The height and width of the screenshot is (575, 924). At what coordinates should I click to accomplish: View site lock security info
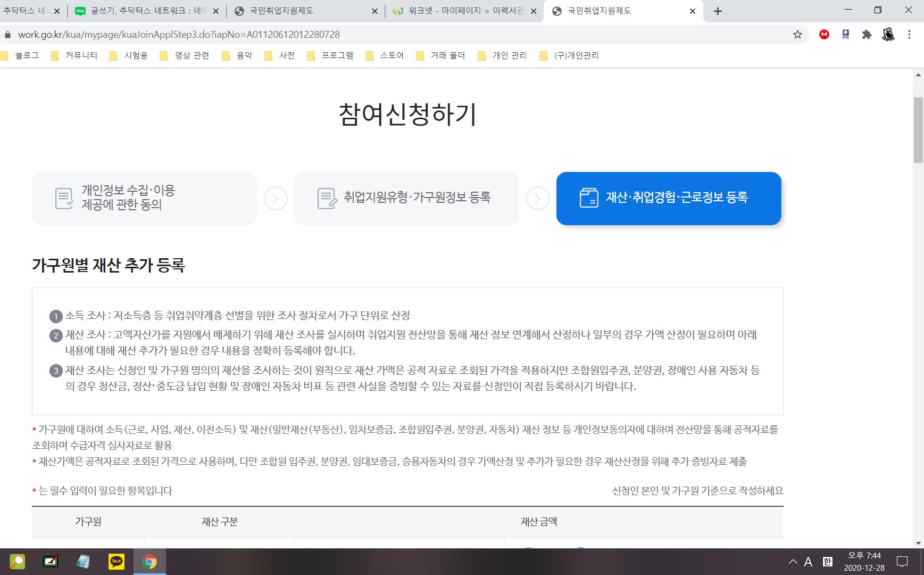(7, 35)
